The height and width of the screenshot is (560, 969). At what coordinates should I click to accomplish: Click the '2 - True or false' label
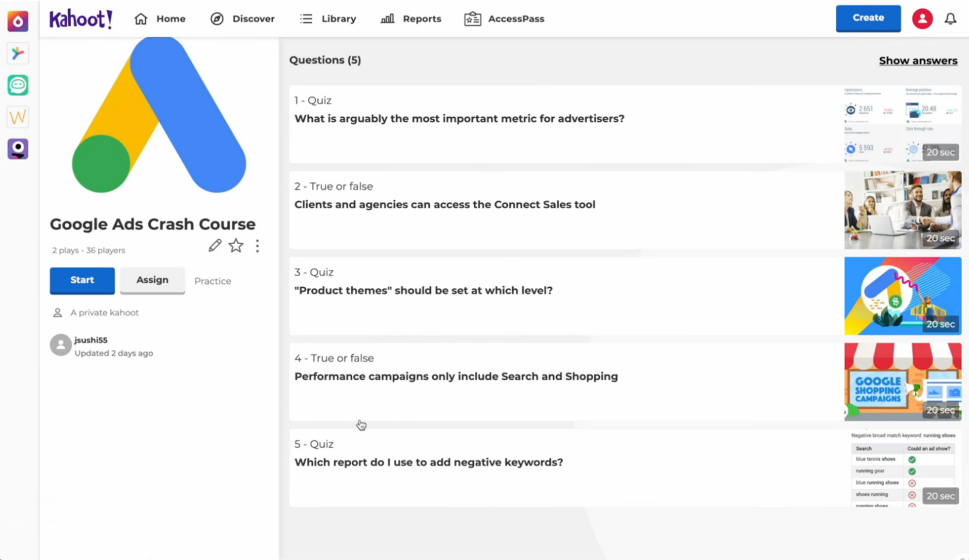[x=334, y=186]
